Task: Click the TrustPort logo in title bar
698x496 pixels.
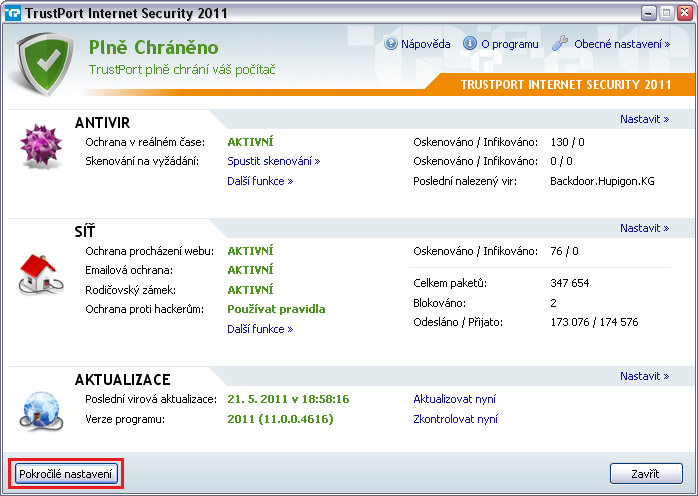Action: click(x=12, y=13)
